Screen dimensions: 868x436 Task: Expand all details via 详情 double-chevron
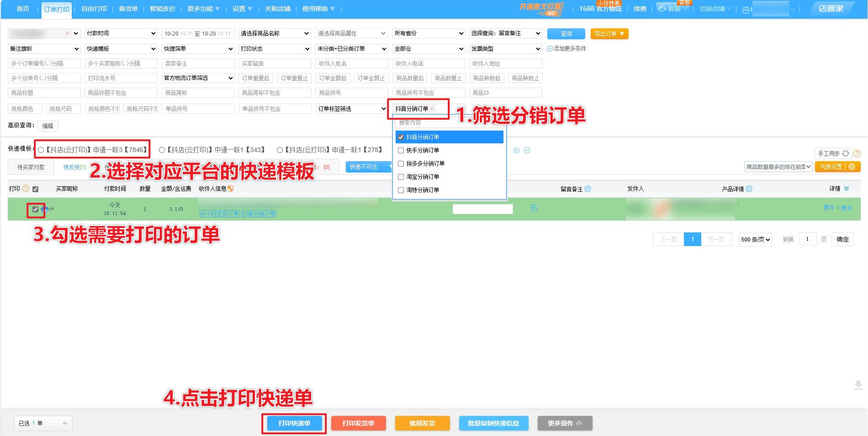(847, 188)
